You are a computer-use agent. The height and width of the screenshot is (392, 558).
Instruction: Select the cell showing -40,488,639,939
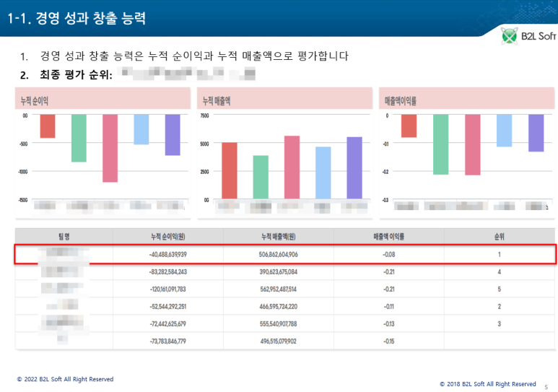(167, 255)
